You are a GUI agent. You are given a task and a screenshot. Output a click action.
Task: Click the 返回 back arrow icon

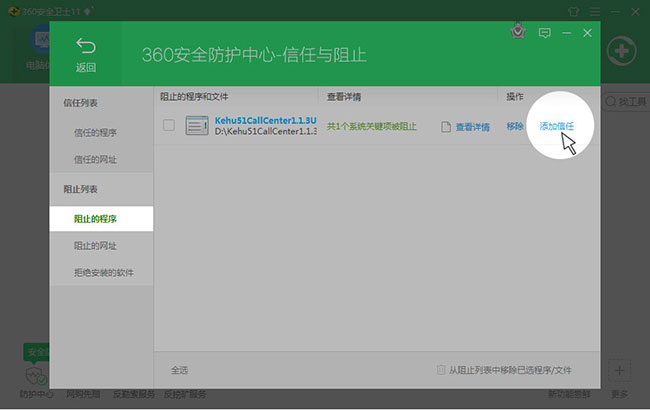point(86,46)
